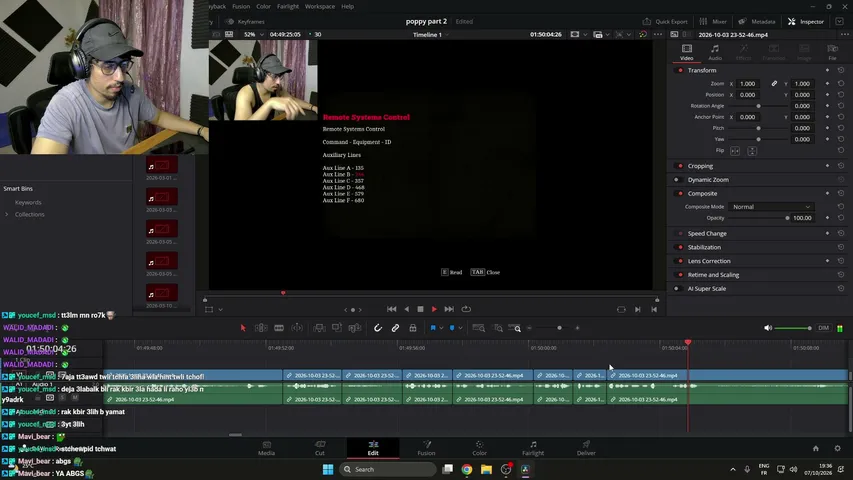
Task: Adjust the Opacity slider handle
Action: coord(787,218)
